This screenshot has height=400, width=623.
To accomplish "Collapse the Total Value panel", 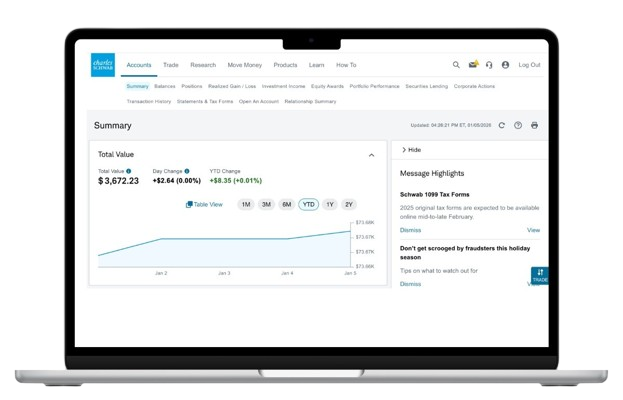I will click(x=372, y=155).
